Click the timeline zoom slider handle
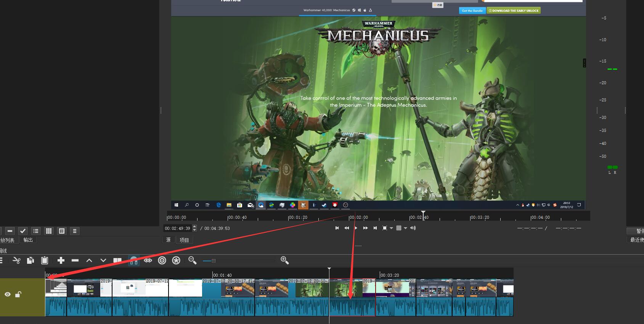The height and width of the screenshot is (324, 644). 214,261
